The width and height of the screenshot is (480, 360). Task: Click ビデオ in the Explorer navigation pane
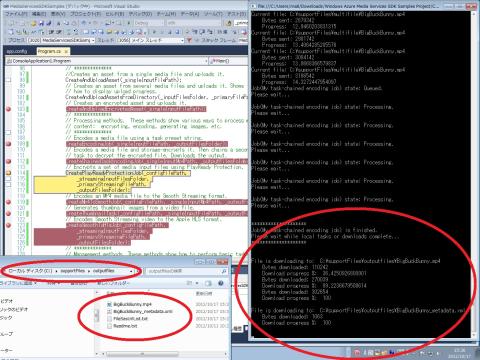coord(7,301)
